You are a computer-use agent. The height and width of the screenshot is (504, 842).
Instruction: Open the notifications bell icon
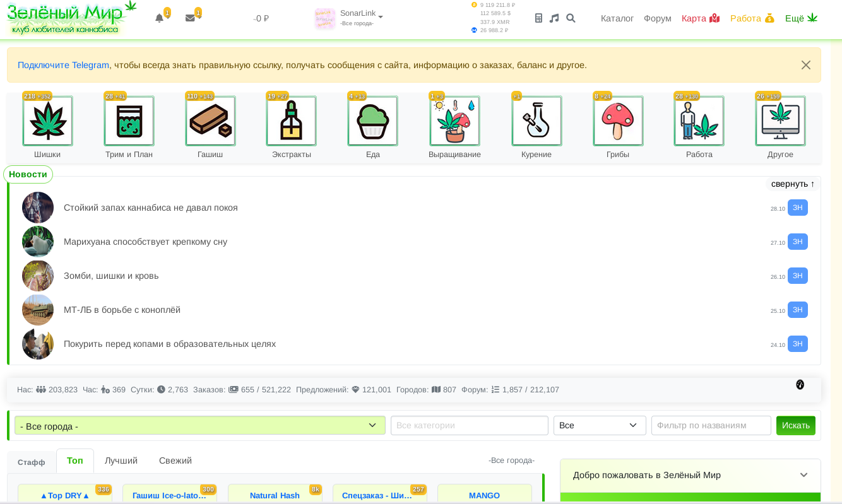pyautogui.click(x=159, y=18)
